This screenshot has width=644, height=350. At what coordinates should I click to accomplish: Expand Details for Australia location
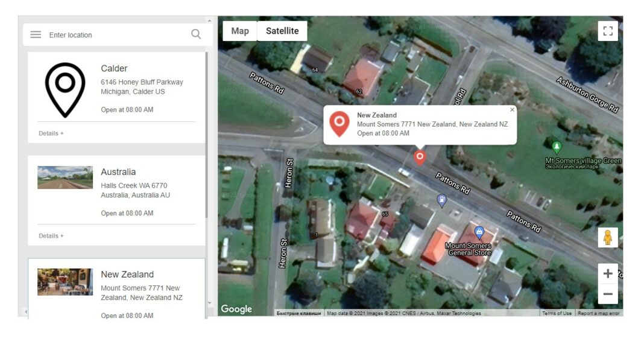click(51, 236)
